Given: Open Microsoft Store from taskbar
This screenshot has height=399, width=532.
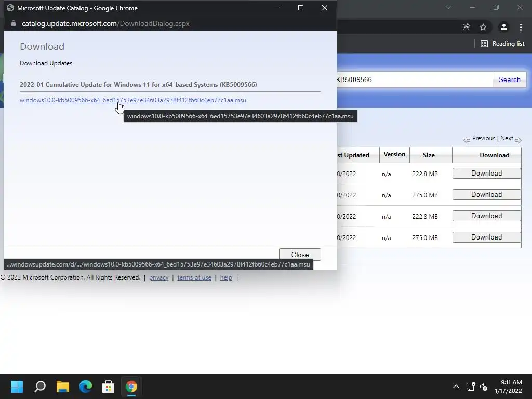Looking at the screenshot, I should (x=108, y=387).
